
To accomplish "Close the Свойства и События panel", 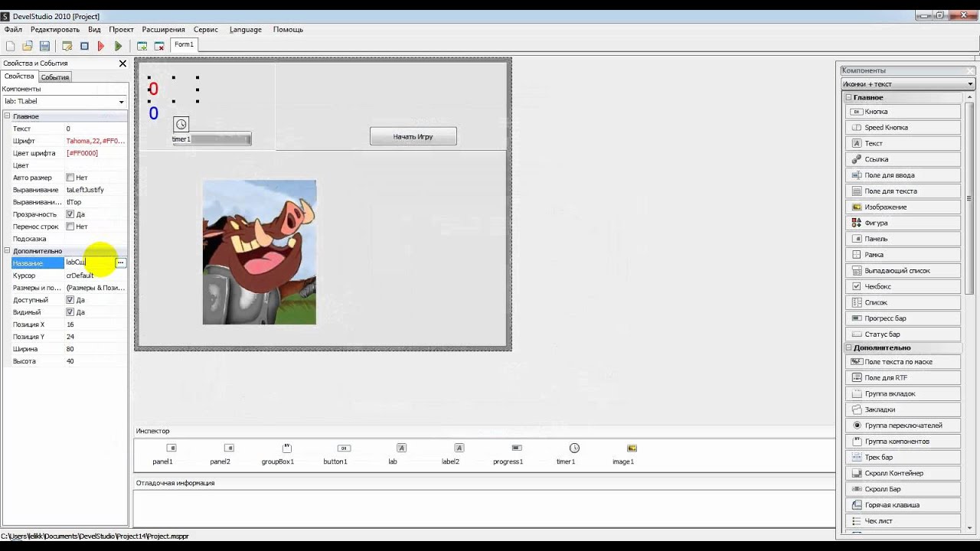I will [122, 64].
